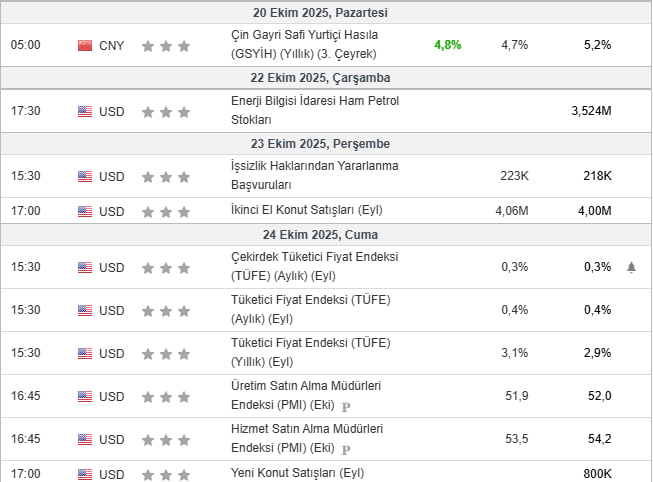
Task: Click the preliminary P icon beside Üretim PMI
Action: (346, 407)
